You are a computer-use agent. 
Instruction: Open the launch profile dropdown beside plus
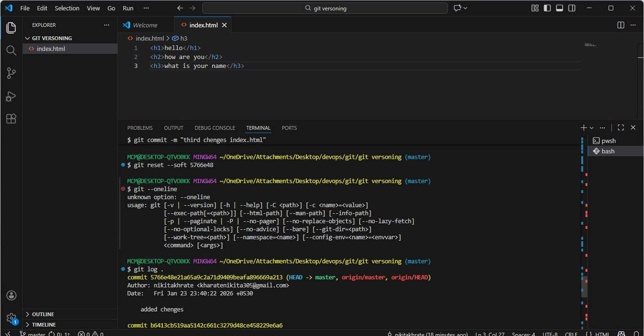[592, 128]
